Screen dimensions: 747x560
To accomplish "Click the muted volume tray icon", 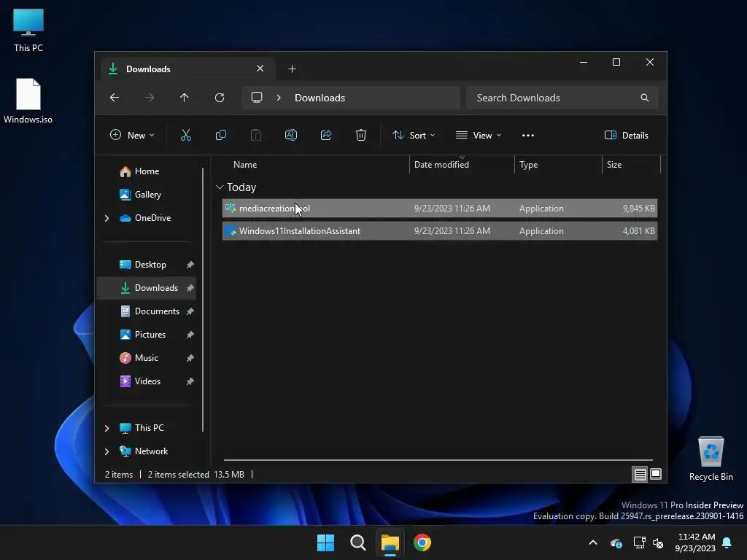I will pyautogui.click(x=659, y=542).
